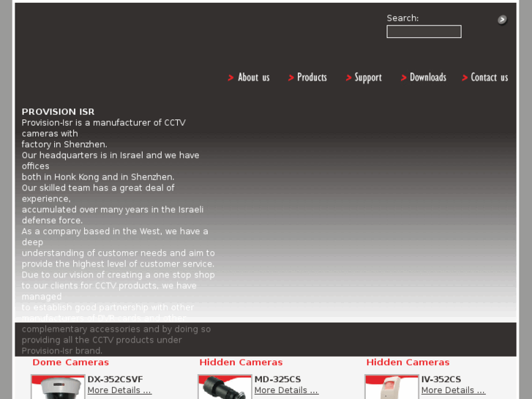Open More Details for MD-325CS
532x399 pixels.
point(286,390)
